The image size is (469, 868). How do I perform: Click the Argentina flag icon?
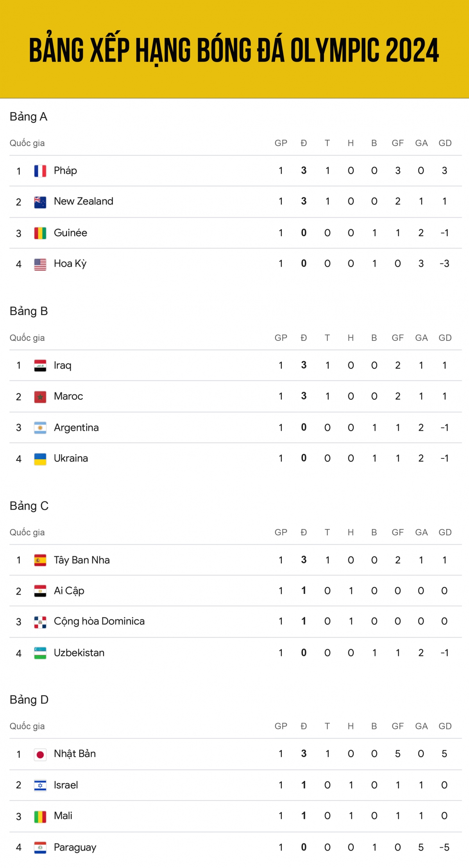[40, 428]
